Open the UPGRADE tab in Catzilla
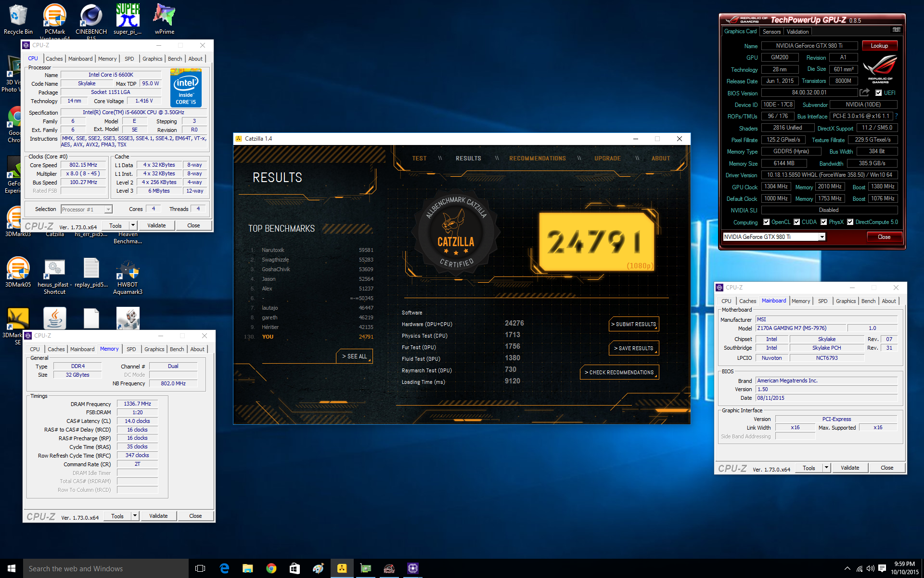Viewport: 924px width, 578px height. tap(607, 158)
